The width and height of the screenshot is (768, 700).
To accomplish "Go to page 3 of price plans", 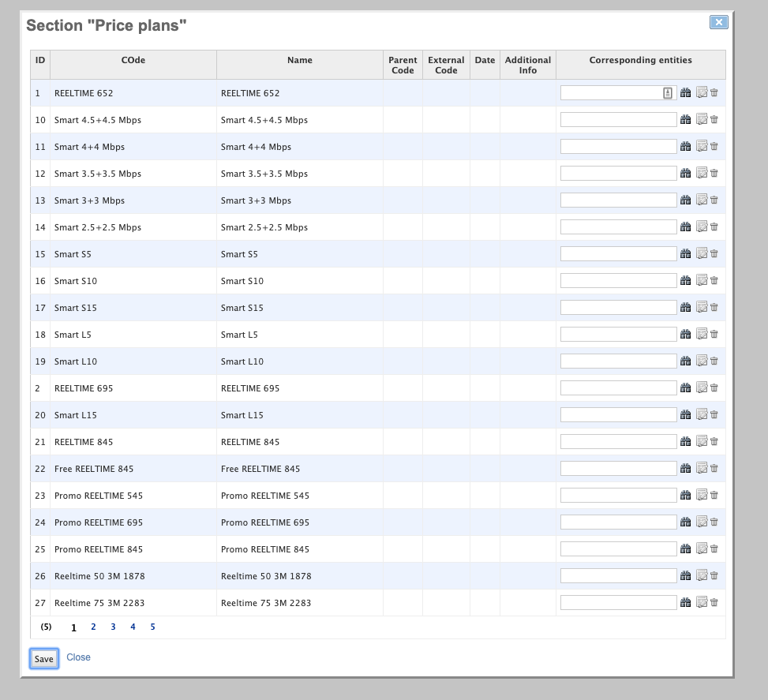I will (113, 627).
